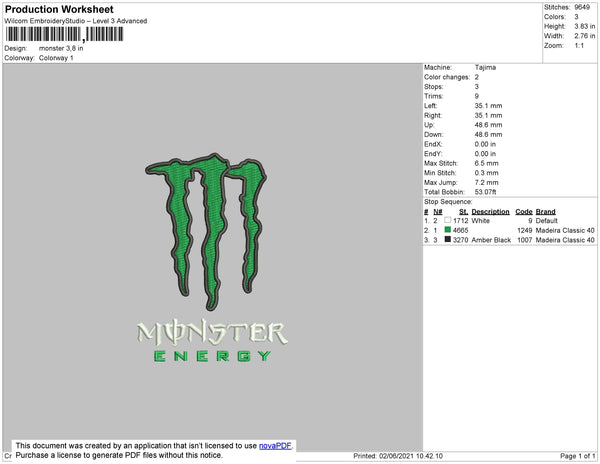Click the 'Amber Black' description
Viewport: 600px width, 464px height.
pos(491,240)
